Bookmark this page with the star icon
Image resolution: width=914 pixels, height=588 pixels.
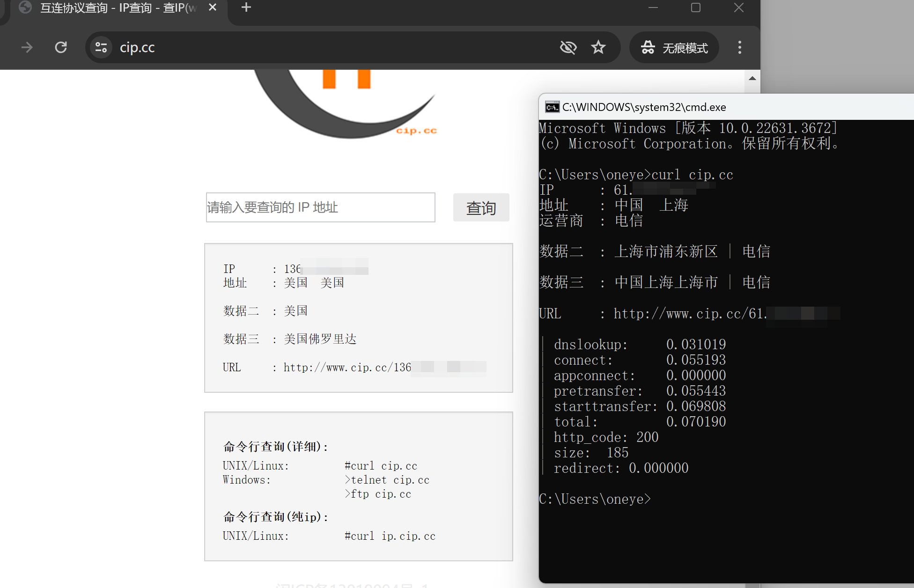[x=598, y=47]
